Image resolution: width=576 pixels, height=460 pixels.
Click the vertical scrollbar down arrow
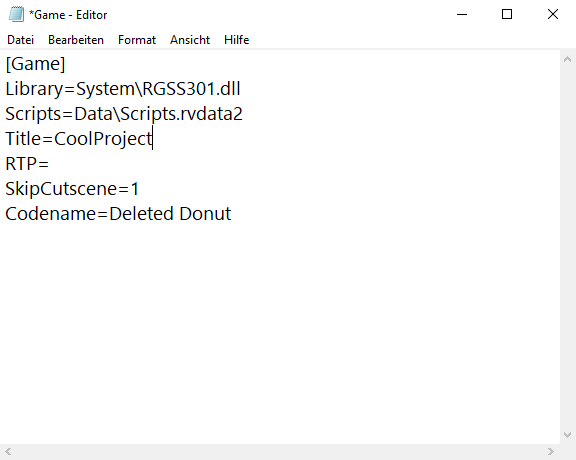(567, 435)
